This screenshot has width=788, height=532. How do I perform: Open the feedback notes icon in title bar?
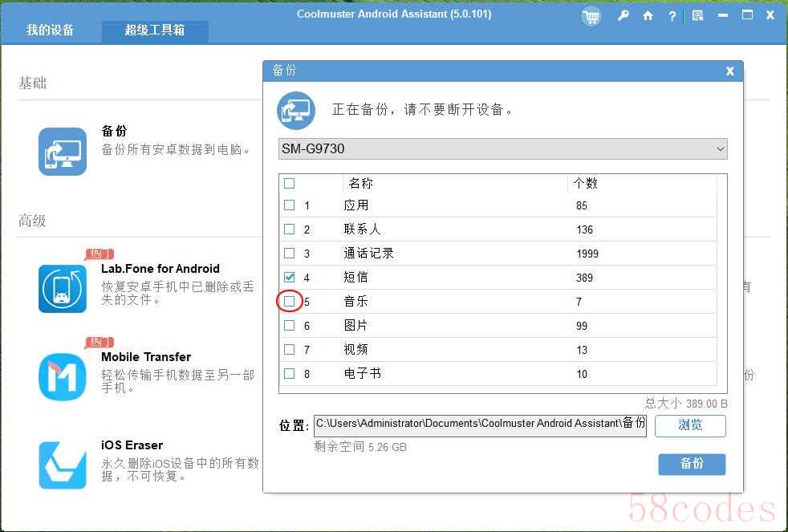coord(697,16)
